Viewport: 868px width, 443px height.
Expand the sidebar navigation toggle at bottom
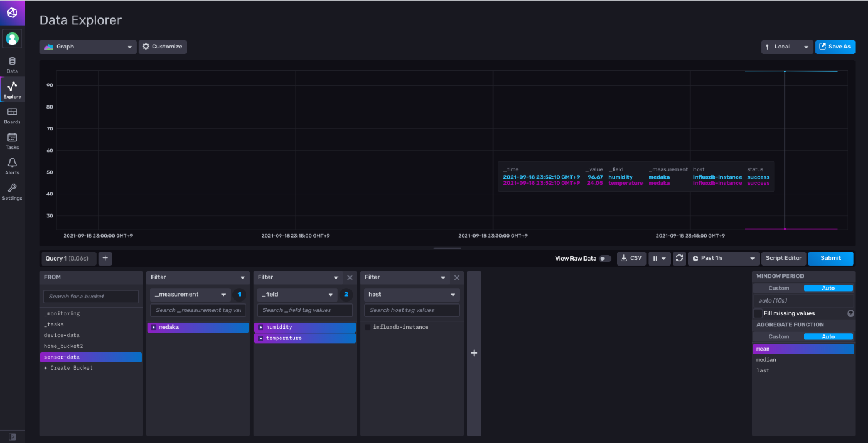click(12, 436)
